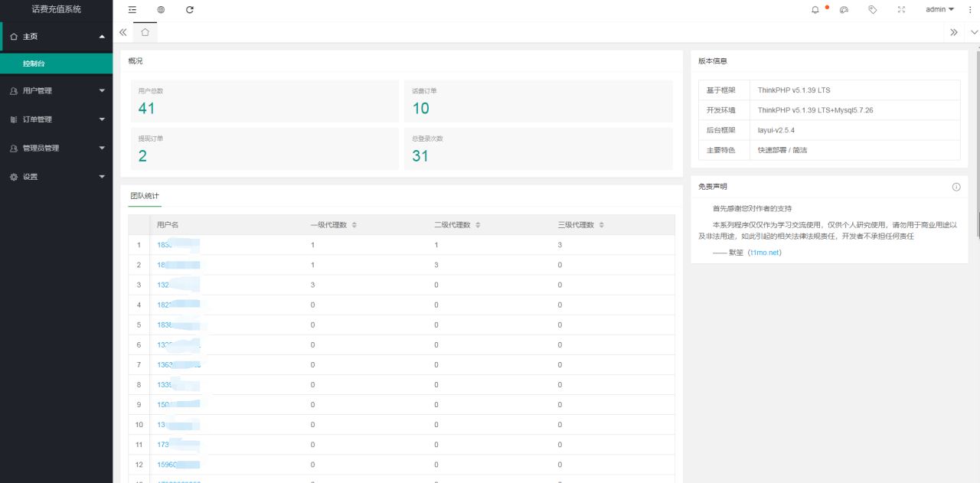The image size is (980, 483).
Task: Click the refresh icon in top bar
Action: [x=190, y=10]
